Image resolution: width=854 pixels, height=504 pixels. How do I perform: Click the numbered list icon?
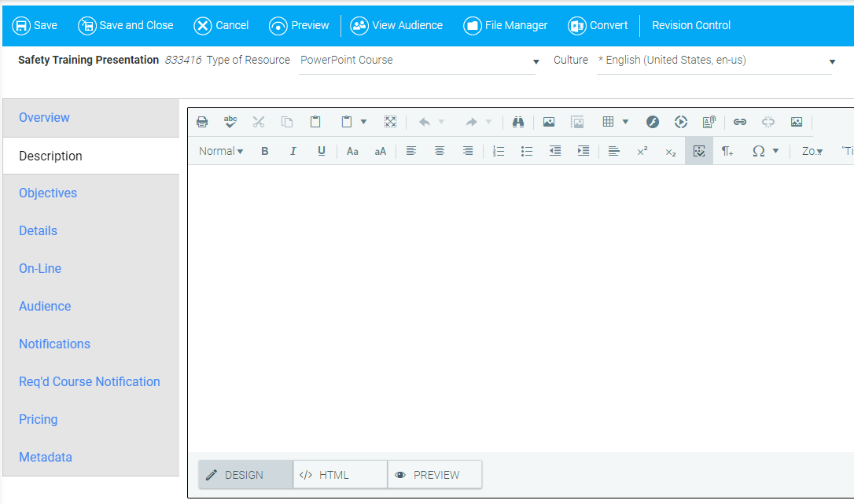pos(499,151)
